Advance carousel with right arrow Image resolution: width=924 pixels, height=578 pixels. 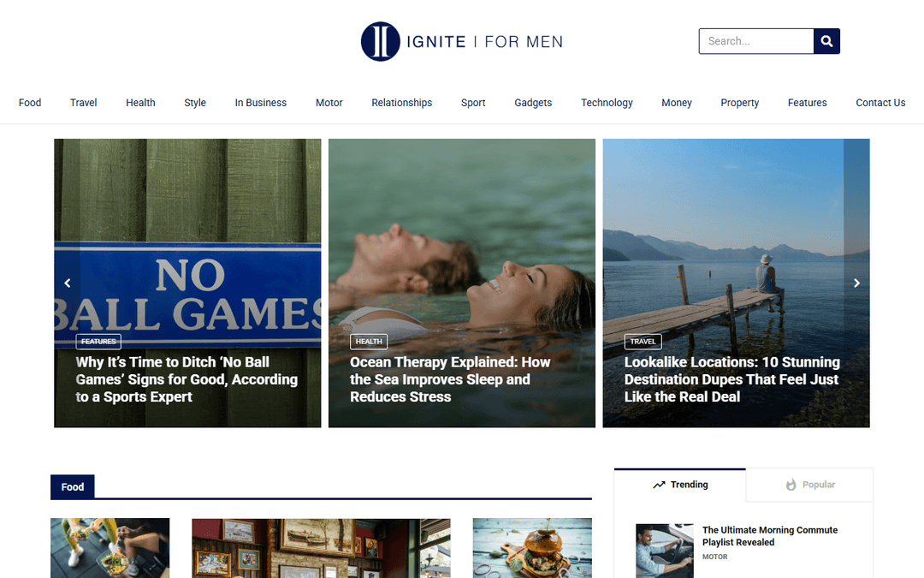point(856,283)
